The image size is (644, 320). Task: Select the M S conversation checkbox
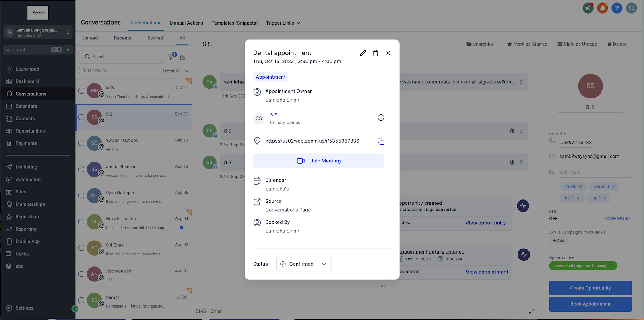pyautogui.click(x=81, y=91)
